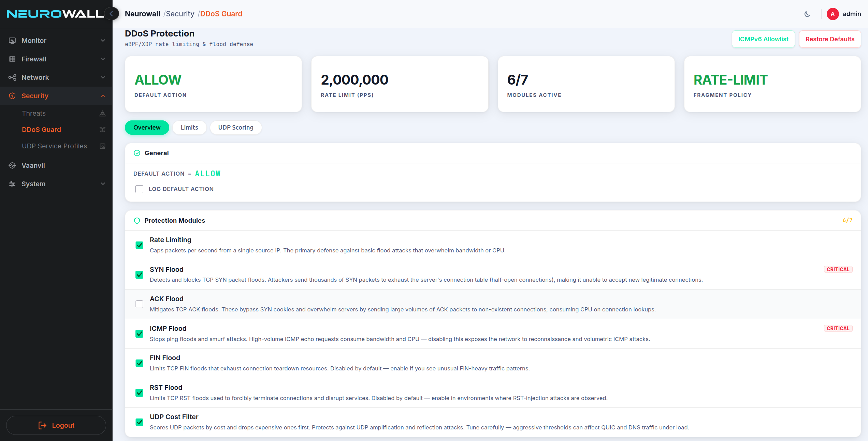
Task: Click the ICMP Flood CRITICAL badge
Action: (x=838, y=328)
